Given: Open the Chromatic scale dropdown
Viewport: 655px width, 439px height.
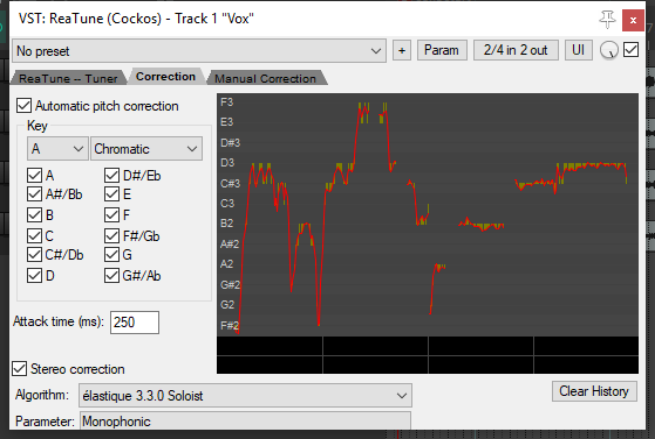Looking at the screenshot, I should tap(146, 149).
